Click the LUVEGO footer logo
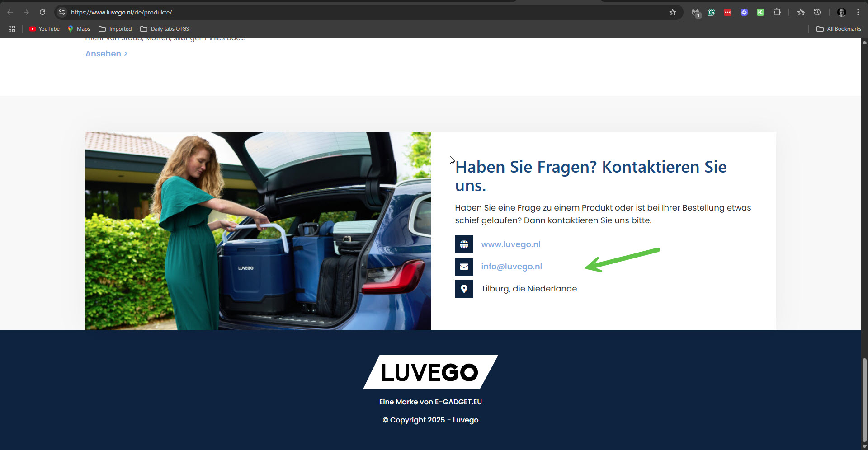Screen dimensions: 868x450 430,372
